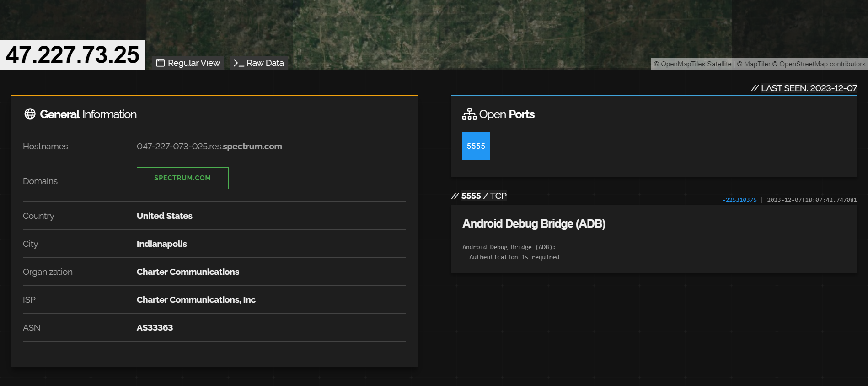Click the spectrum.com hostname value
868x386 pixels.
(209, 147)
